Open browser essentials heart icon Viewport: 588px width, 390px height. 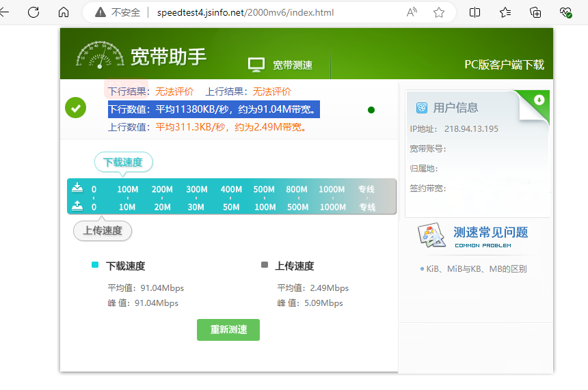[565, 12]
